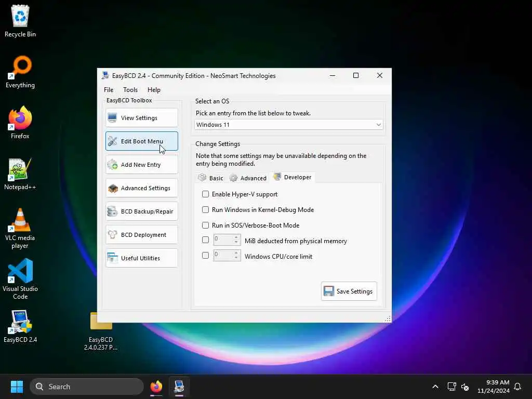Select the Visual Studio Code desktop icon

20,279
